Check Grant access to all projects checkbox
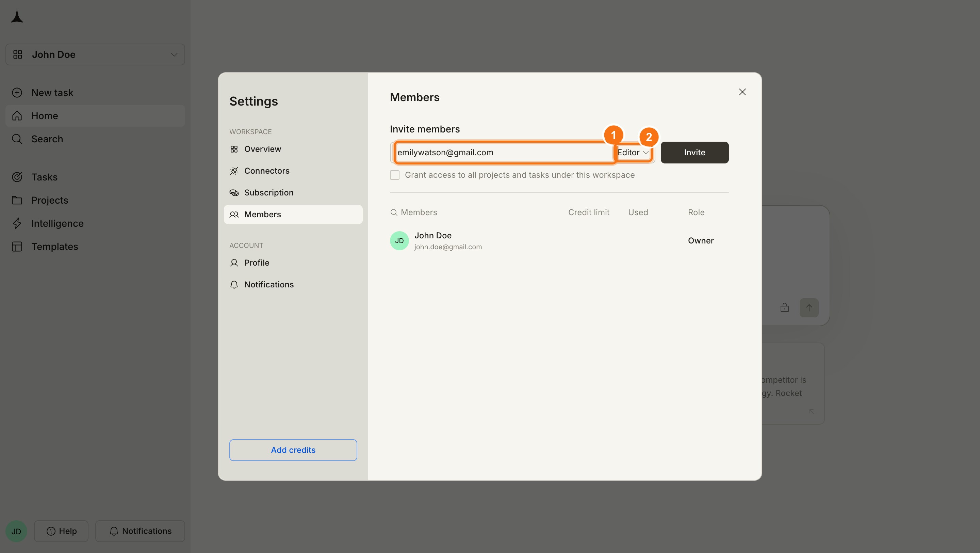This screenshot has width=980, height=553. 394,175
